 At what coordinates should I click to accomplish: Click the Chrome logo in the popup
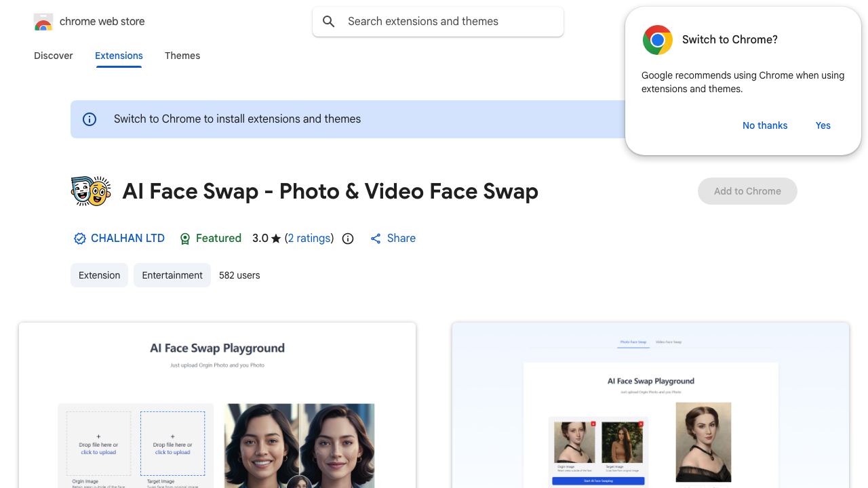657,40
